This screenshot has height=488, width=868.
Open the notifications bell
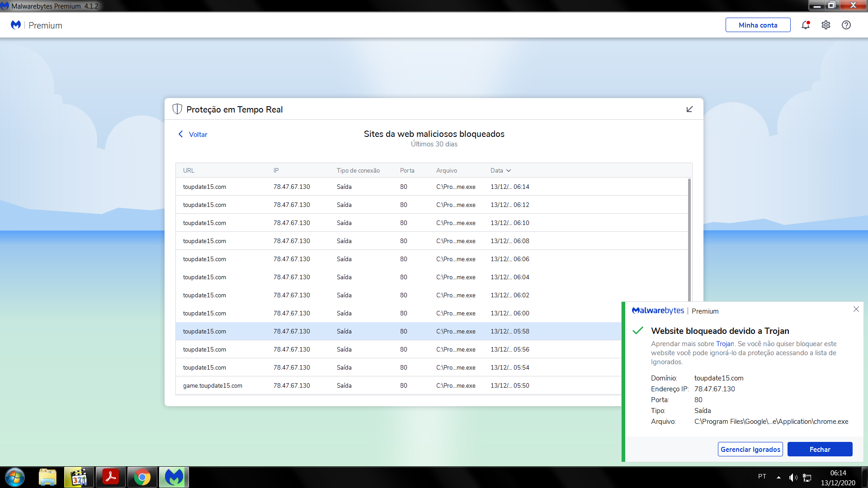[806, 25]
